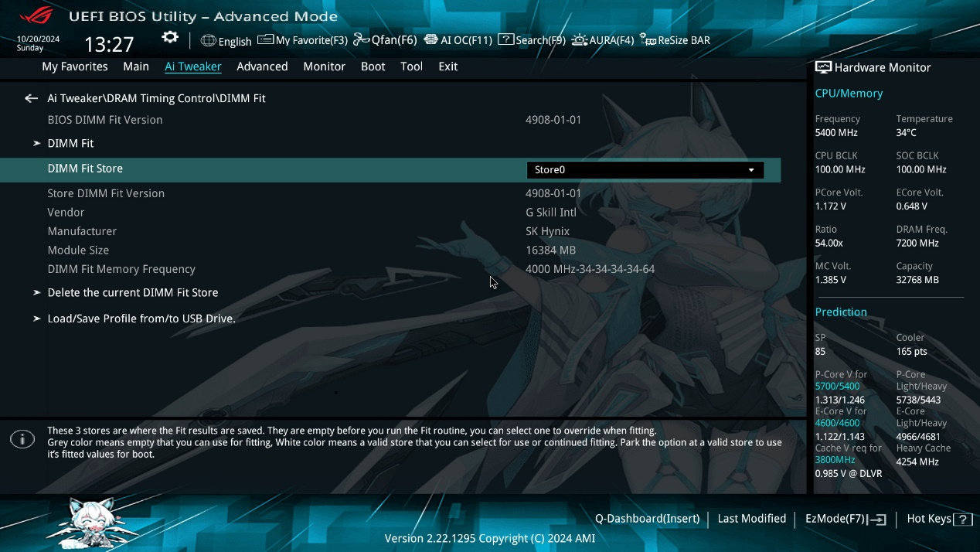Toggle ReSize BAR option

[x=675, y=40]
